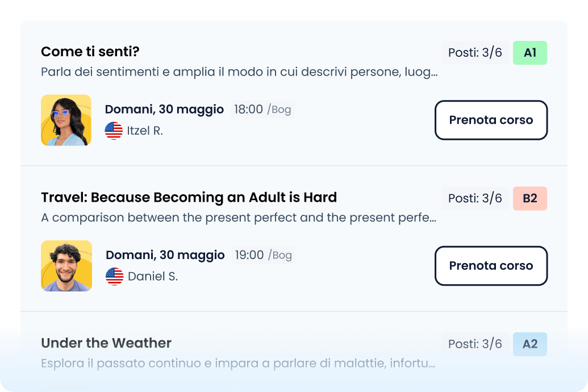The image size is (588, 392).
Task: Select the "Under the Weather" lesson title
Action: point(106,343)
